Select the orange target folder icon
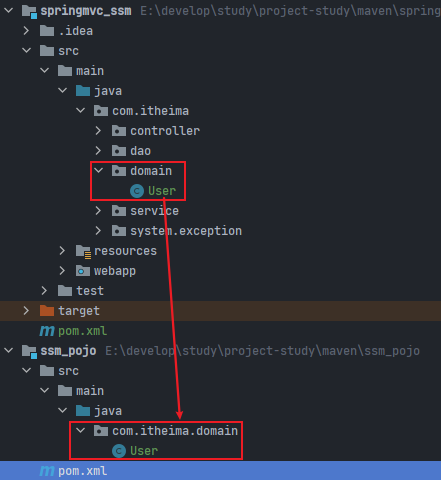441x480 pixels. (47, 311)
